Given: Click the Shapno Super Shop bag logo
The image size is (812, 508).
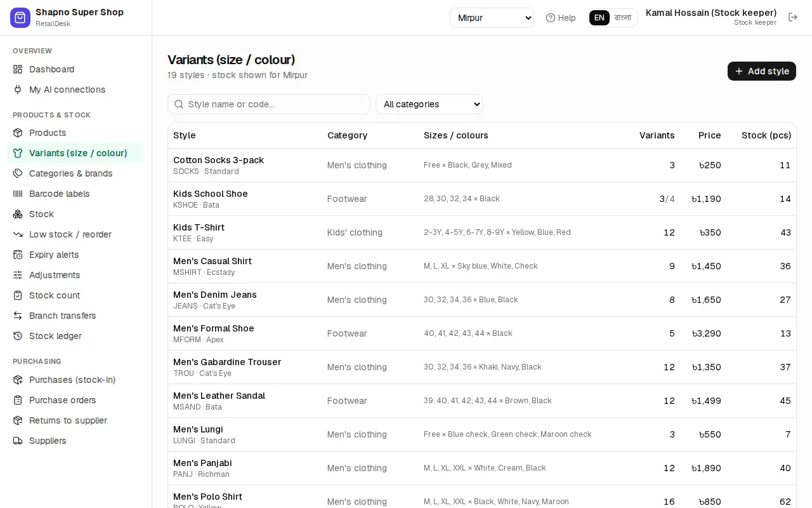Looking at the screenshot, I should coord(20,18).
